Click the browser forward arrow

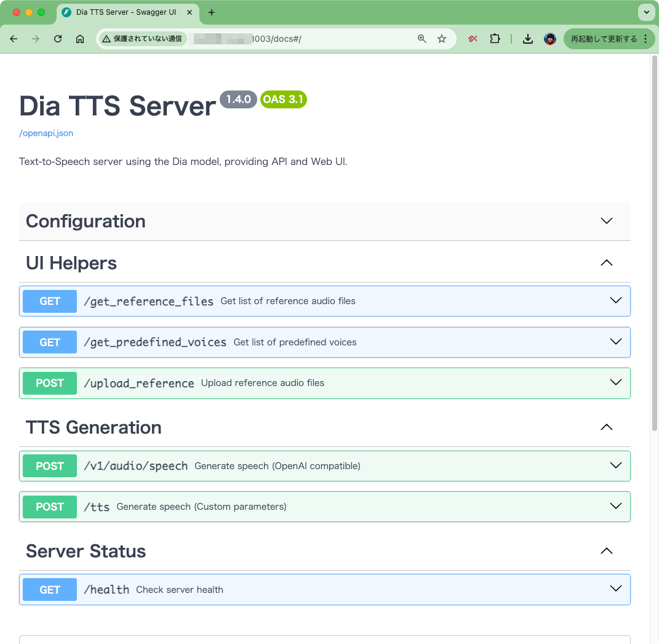pos(36,39)
